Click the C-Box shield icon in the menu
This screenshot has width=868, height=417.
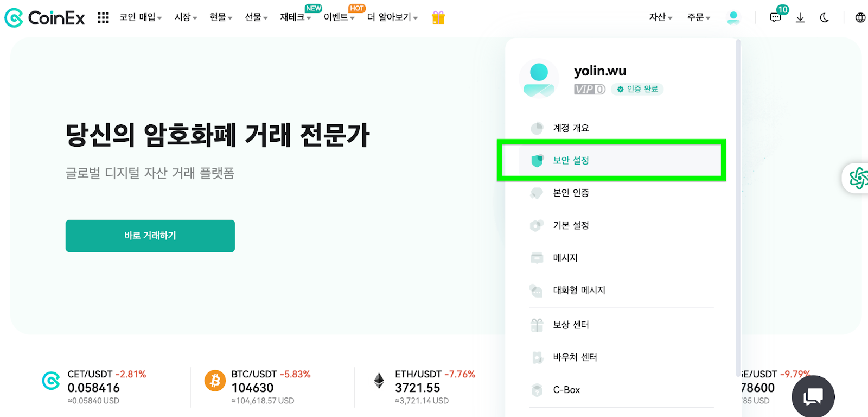[x=537, y=389]
